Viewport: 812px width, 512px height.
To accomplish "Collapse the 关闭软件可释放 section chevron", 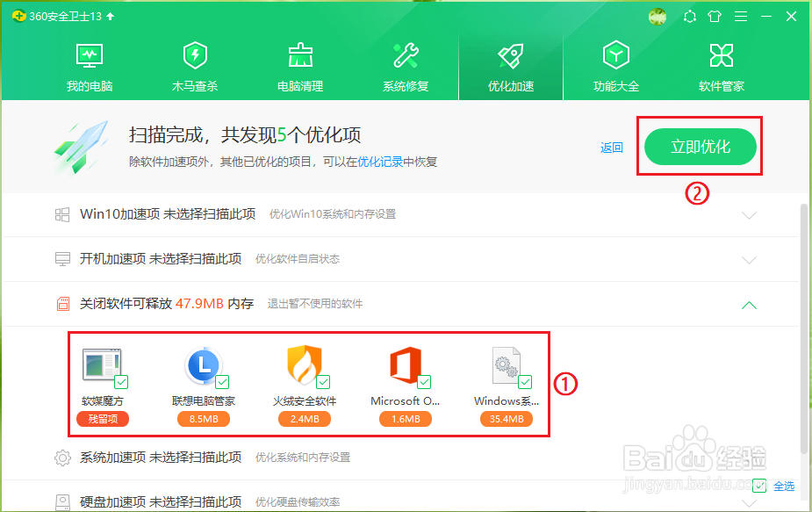I will click(749, 305).
